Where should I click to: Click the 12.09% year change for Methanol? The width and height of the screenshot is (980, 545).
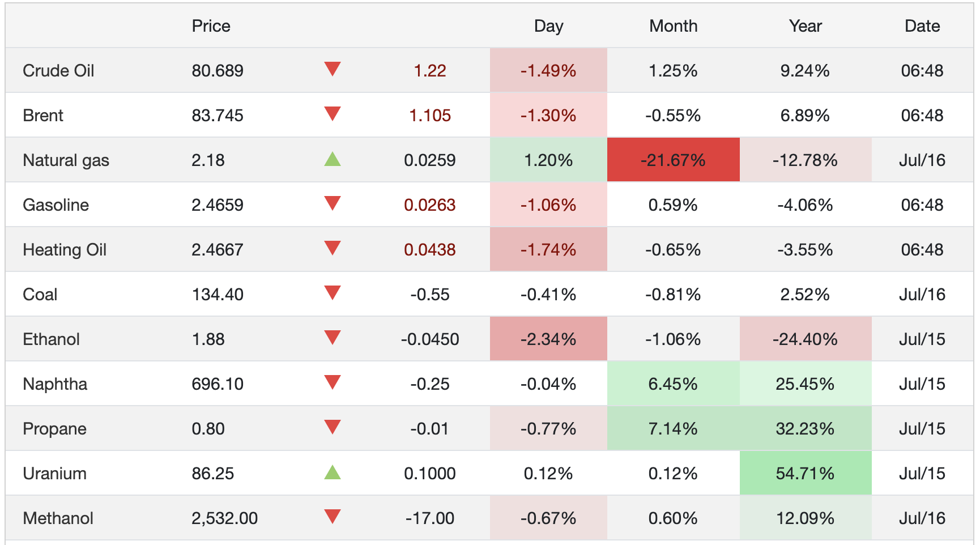pos(805,518)
